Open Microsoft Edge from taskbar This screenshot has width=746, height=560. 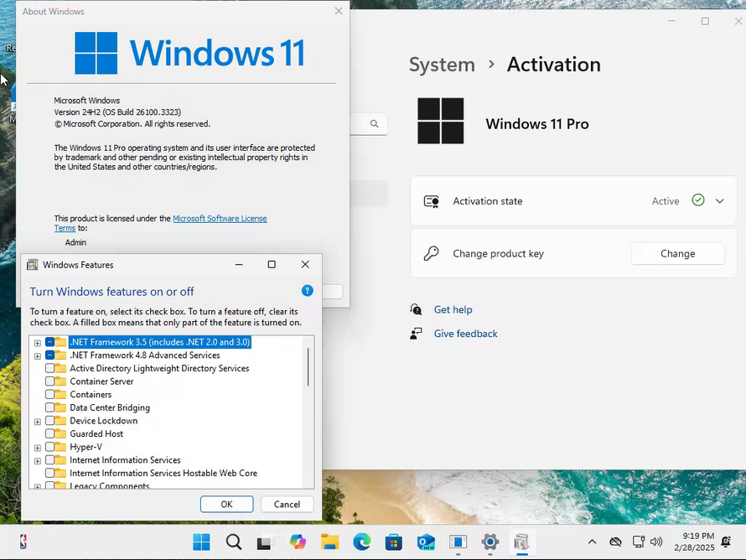click(x=361, y=542)
